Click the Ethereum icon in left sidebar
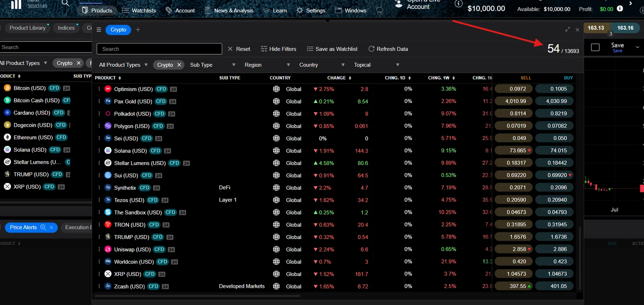 point(7,137)
